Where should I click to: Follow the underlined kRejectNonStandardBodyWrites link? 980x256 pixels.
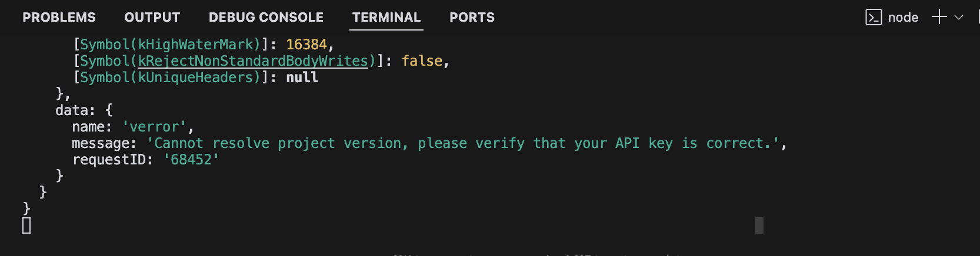(253, 61)
